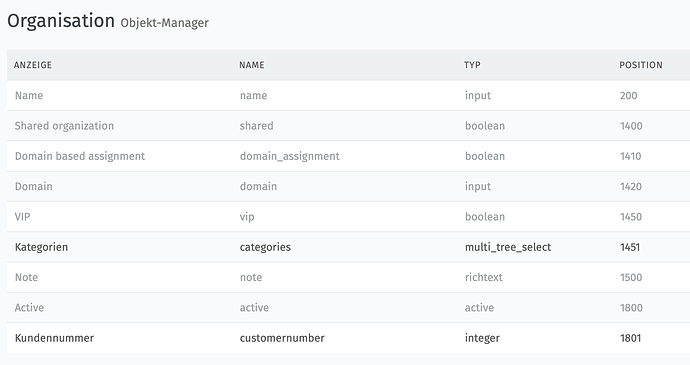Screen dimensions: 690x365
Task: Click the ANZEIGE column header
Action: coord(33,65)
